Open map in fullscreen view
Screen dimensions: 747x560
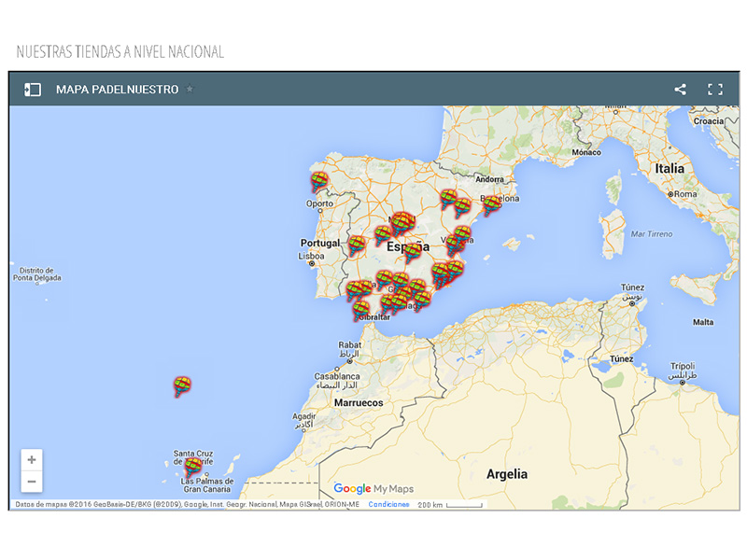715,90
